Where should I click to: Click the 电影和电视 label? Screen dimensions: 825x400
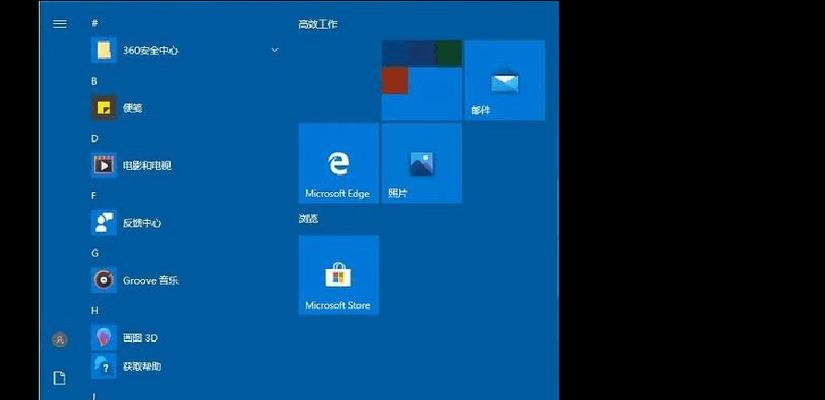[147, 165]
